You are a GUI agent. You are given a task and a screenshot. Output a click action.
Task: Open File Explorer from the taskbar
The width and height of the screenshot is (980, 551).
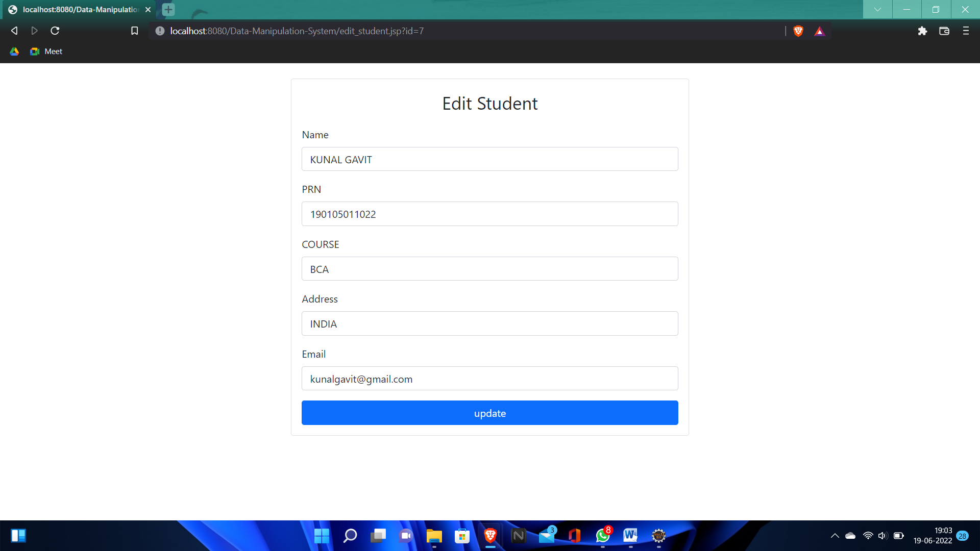[x=434, y=536]
